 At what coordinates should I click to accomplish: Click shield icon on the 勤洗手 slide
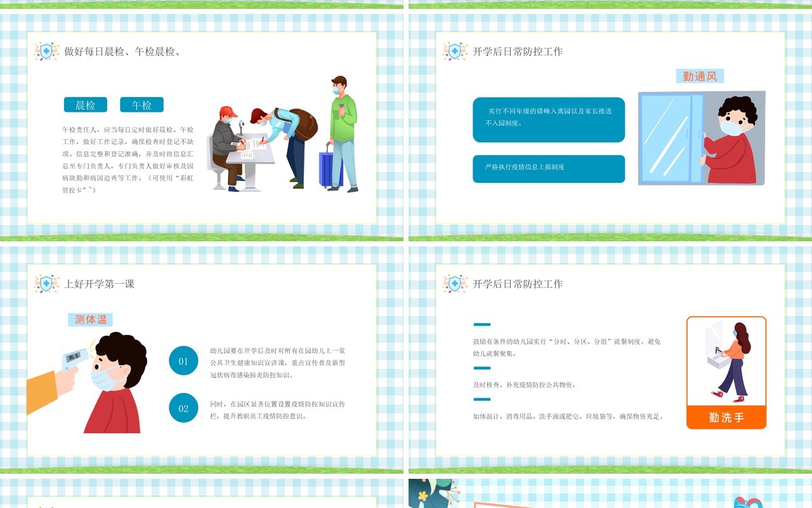(455, 284)
